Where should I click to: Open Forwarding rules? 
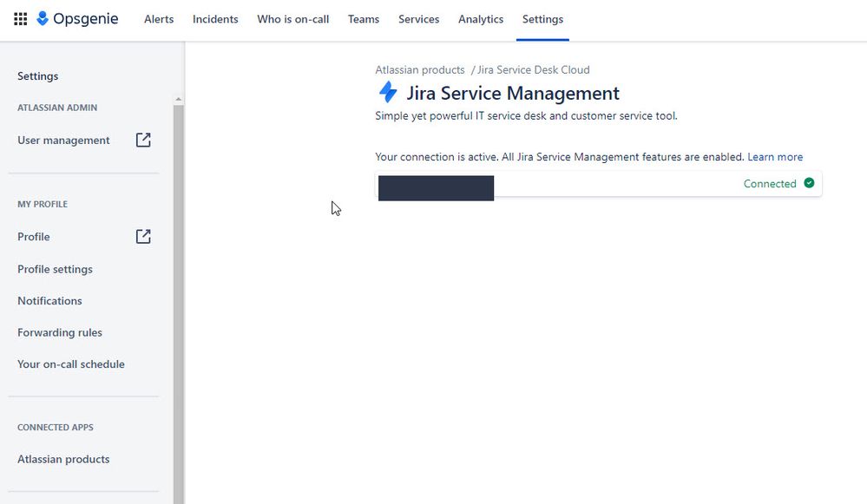[60, 333]
